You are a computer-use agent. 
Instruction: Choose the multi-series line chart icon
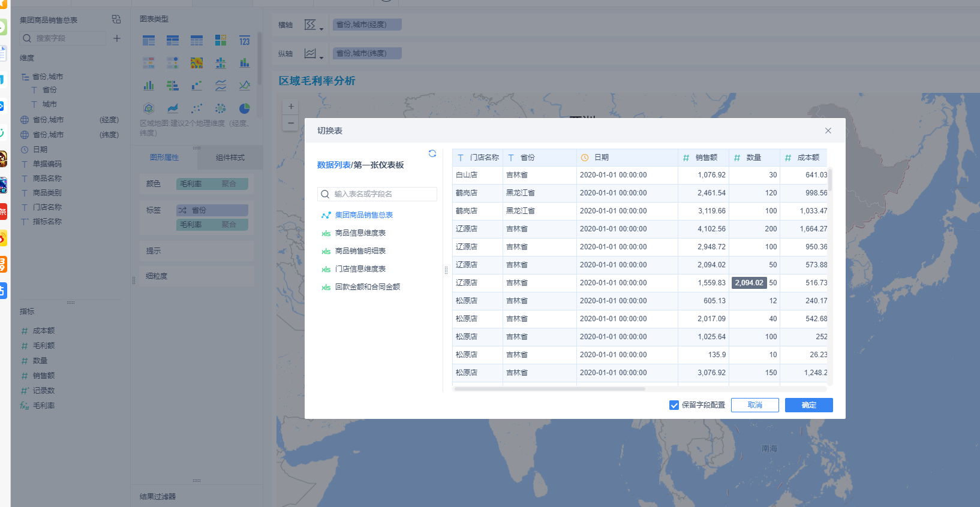(x=221, y=86)
